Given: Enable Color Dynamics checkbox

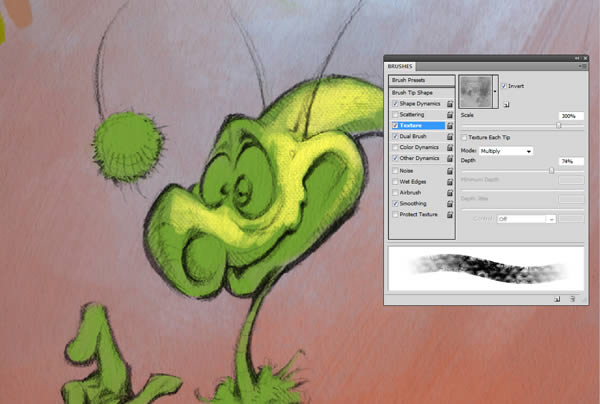Looking at the screenshot, I should [395, 147].
